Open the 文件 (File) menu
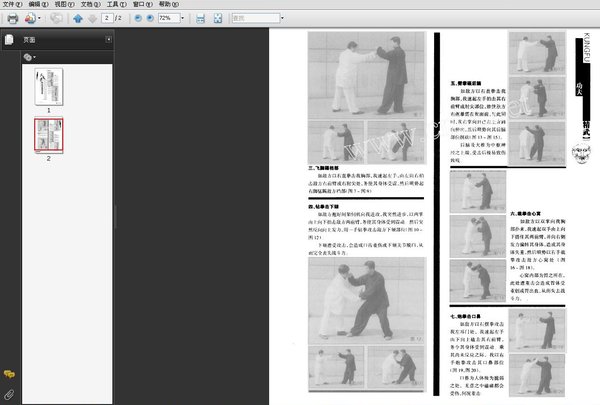Screen dimensions: 600x405 pyautogui.click(x=12, y=5)
